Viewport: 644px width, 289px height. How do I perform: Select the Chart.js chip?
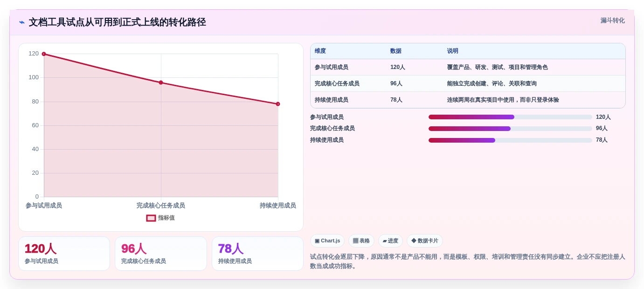click(x=327, y=241)
